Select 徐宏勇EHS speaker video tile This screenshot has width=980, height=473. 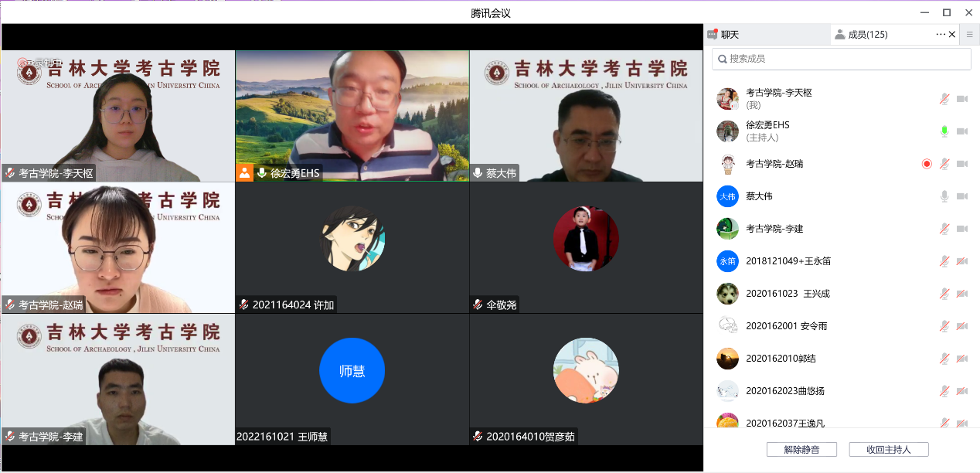(352, 116)
